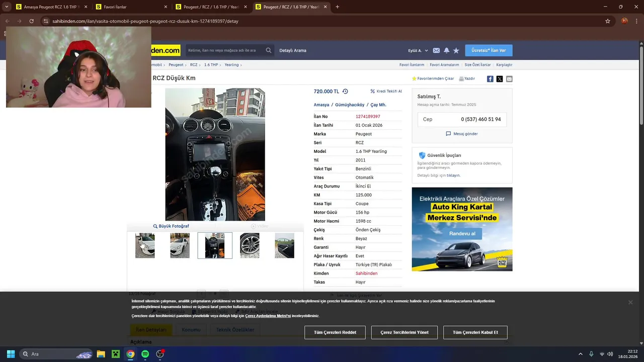Open Favori Aramalarım link
This screenshot has height=362, width=644.
click(444, 65)
